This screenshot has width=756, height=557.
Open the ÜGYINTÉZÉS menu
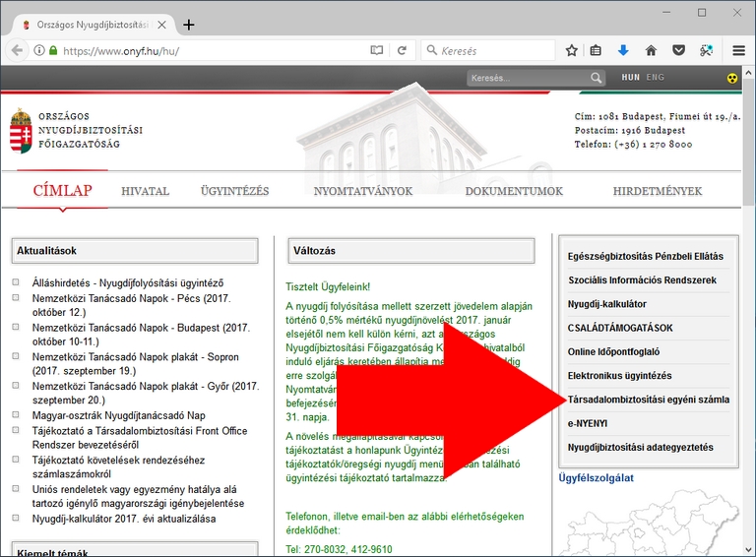pos(234,191)
